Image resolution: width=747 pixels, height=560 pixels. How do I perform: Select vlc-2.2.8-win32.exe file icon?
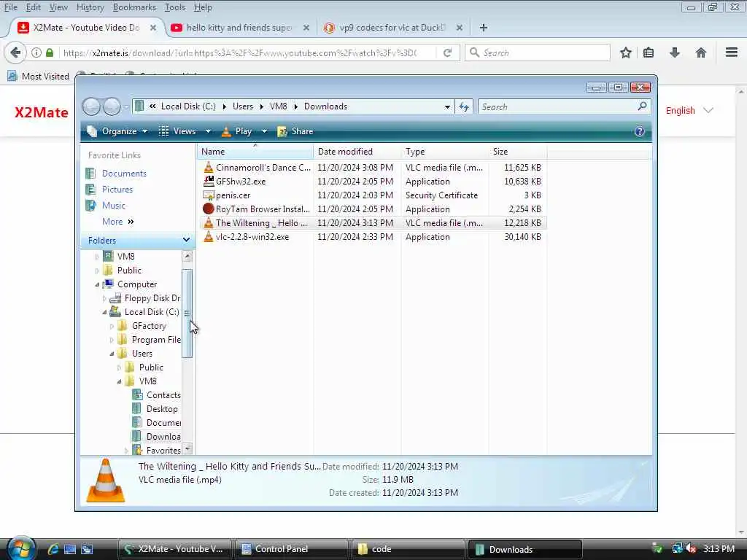click(208, 237)
